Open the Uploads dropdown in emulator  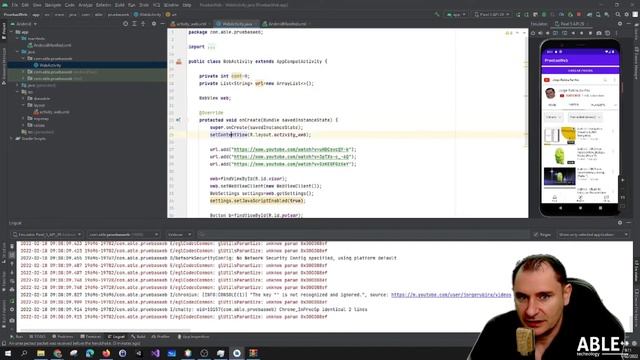click(x=553, y=117)
